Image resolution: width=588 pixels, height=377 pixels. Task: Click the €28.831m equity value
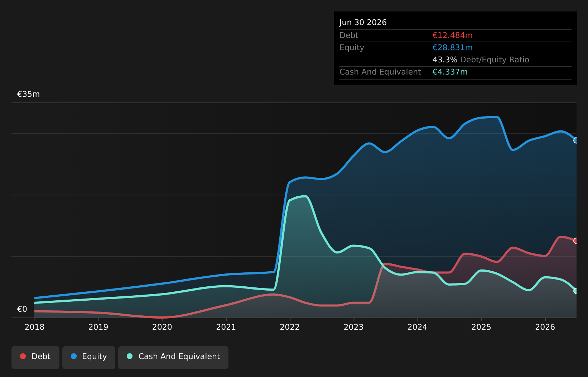[452, 48]
